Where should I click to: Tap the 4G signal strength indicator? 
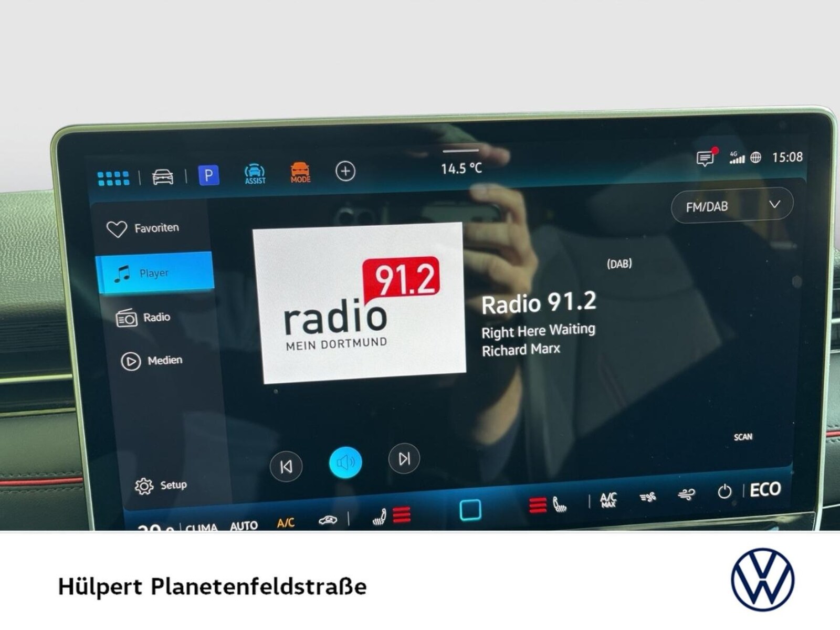tap(737, 157)
